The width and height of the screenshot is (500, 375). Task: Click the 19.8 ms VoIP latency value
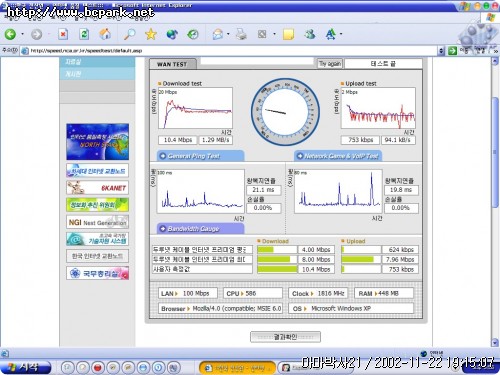coord(401,190)
